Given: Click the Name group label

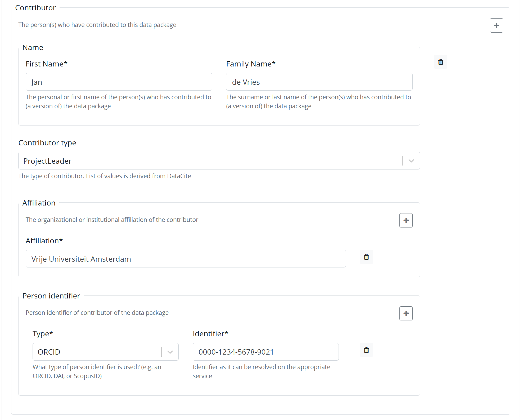Looking at the screenshot, I should tap(33, 47).
